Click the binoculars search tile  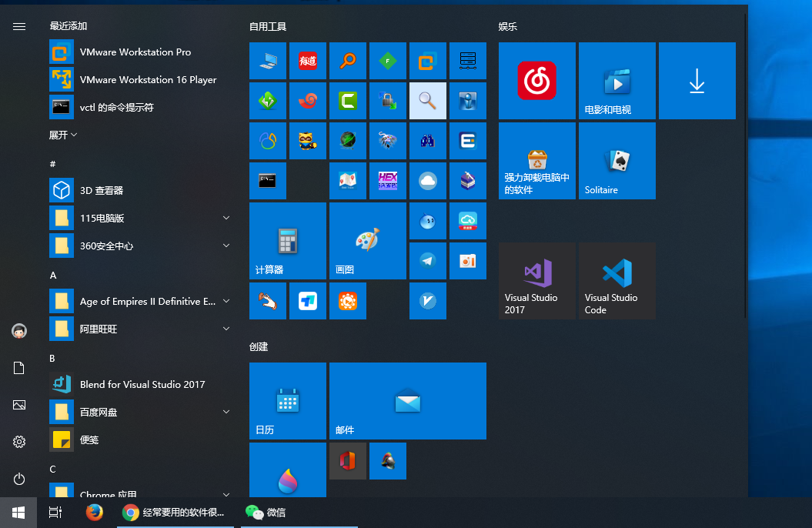[427, 140]
